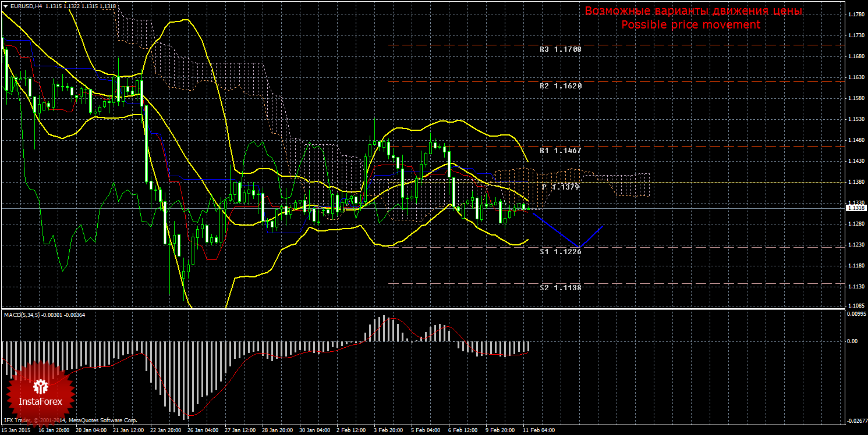Image resolution: width=868 pixels, height=435 pixels.
Task: Click the MACD 0.00 level on scale
Action: (x=852, y=341)
